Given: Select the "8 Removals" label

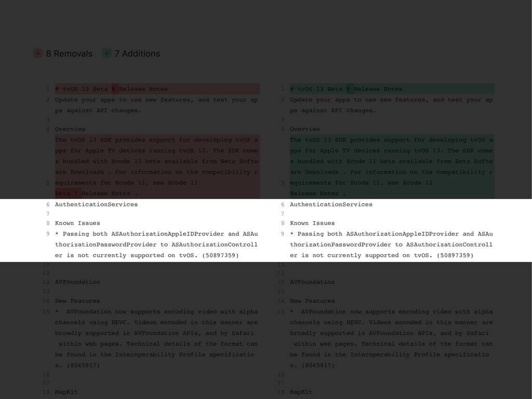Looking at the screenshot, I should pos(69,54).
